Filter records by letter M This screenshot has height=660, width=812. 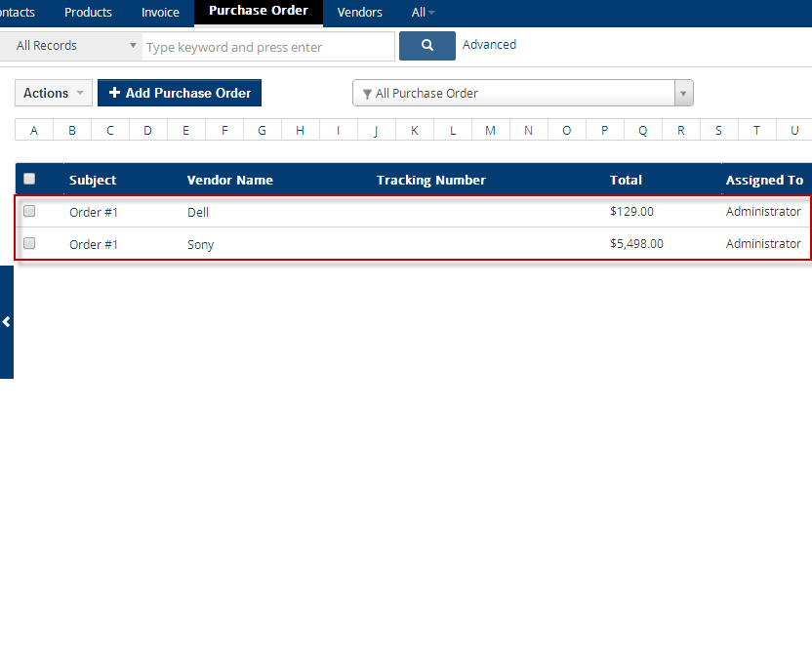point(490,130)
